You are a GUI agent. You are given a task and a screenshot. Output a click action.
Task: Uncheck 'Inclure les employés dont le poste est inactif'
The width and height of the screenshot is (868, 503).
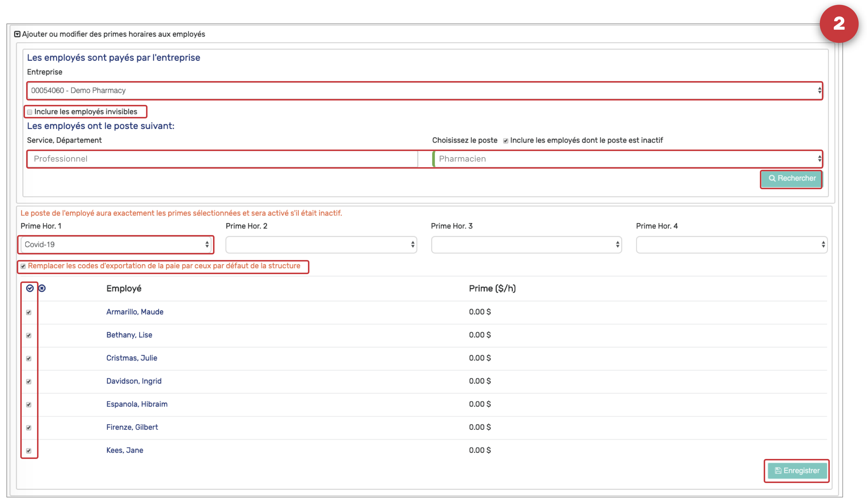[x=505, y=140]
